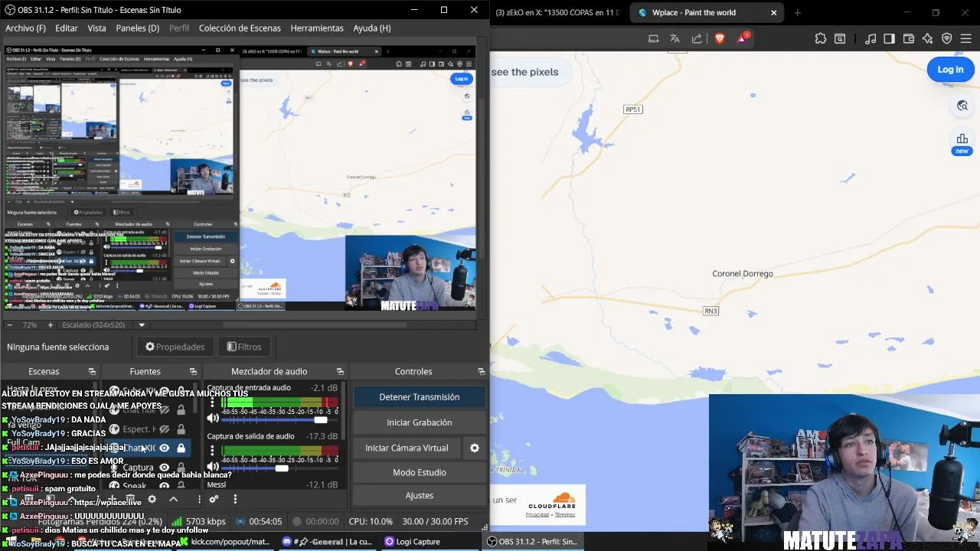980x551 pixels.
Task: Open Brave VPN shield icon
Action: pyautogui.click(x=947, y=38)
